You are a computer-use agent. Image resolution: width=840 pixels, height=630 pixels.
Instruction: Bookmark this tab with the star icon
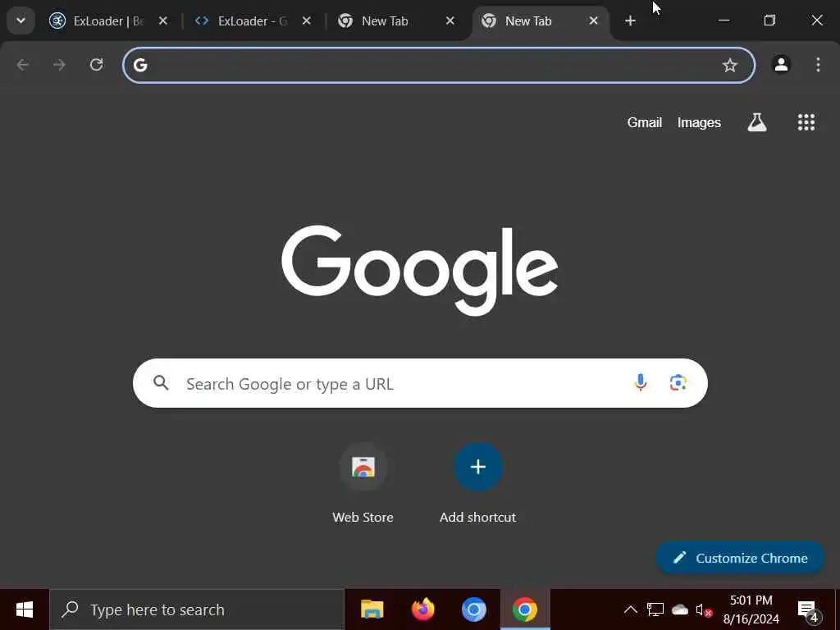click(x=729, y=66)
